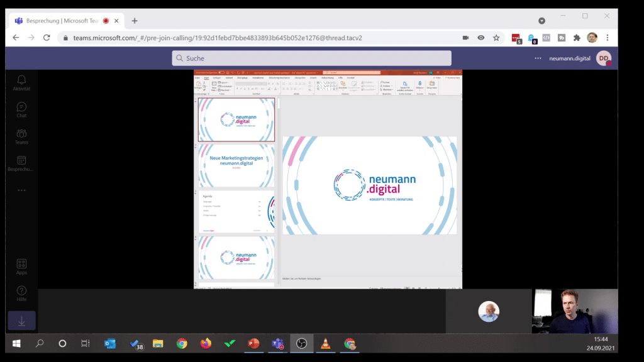The width and height of the screenshot is (644, 362).
Task: Reload the Teams page
Action: pos(47,38)
